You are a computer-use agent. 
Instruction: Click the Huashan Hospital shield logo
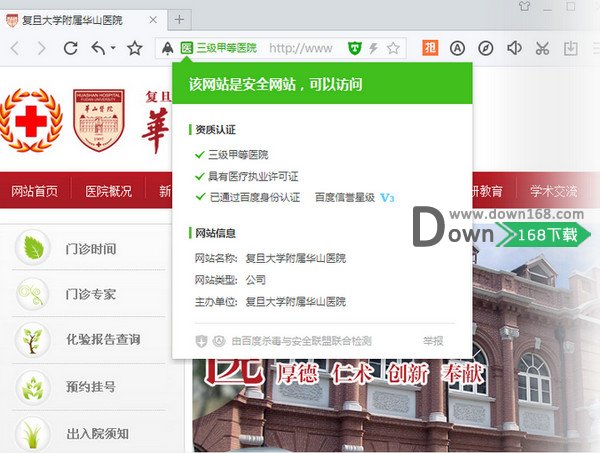click(x=99, y=120)
